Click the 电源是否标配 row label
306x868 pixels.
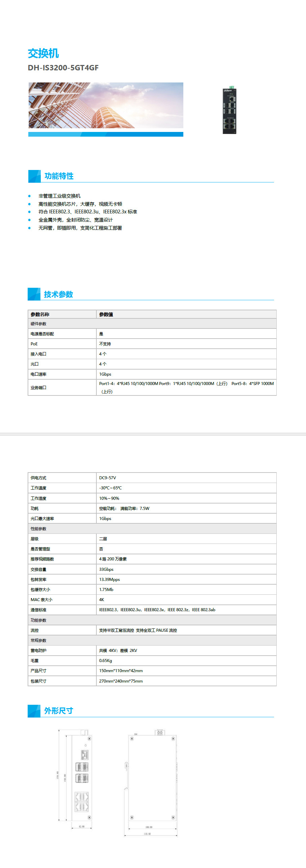42,334
